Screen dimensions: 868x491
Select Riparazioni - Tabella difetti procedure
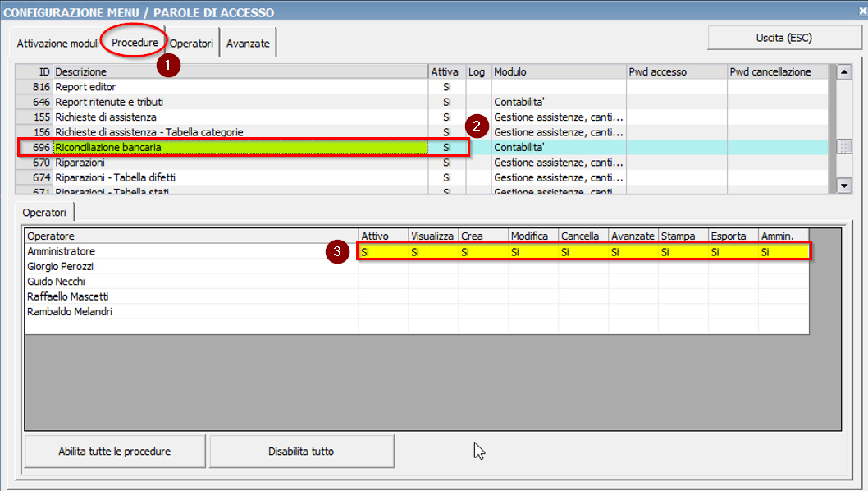pyautogui.click(x=238, y=177)
